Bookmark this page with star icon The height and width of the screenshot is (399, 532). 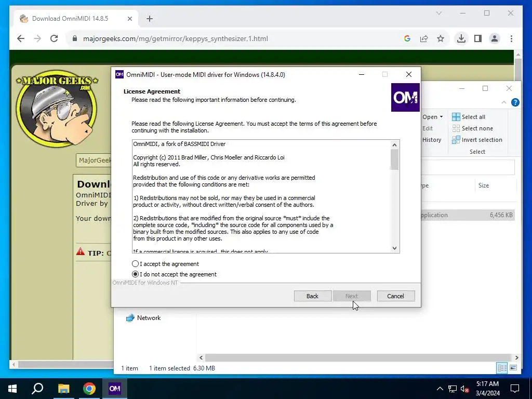441,38
